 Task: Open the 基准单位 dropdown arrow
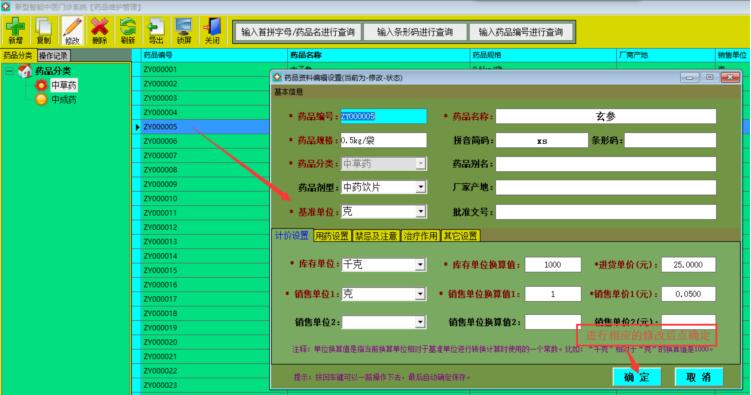[x=421, y=211]
